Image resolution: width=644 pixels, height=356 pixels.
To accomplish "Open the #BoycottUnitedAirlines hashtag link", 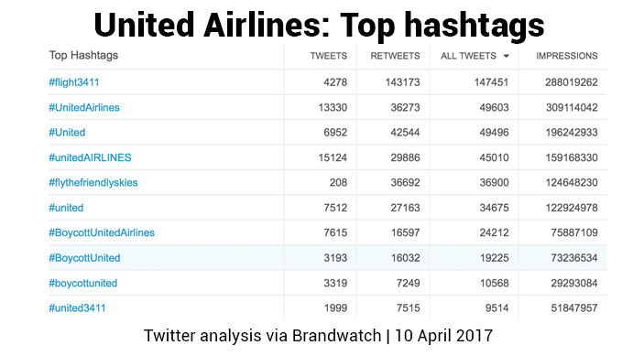I will 102,233.
